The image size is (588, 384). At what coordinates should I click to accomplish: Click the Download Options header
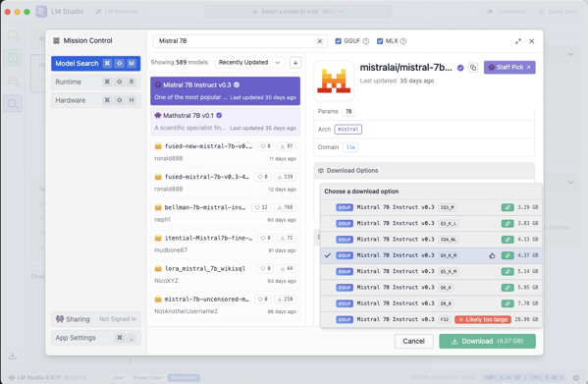click(424, 171)
